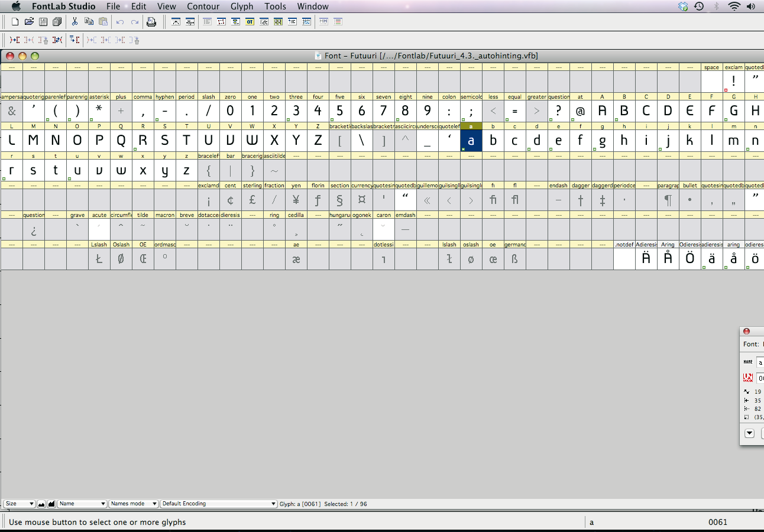Click the toolbar icon right of OT
The width and height of the screenshot is (764, 532).
(264, 22)
